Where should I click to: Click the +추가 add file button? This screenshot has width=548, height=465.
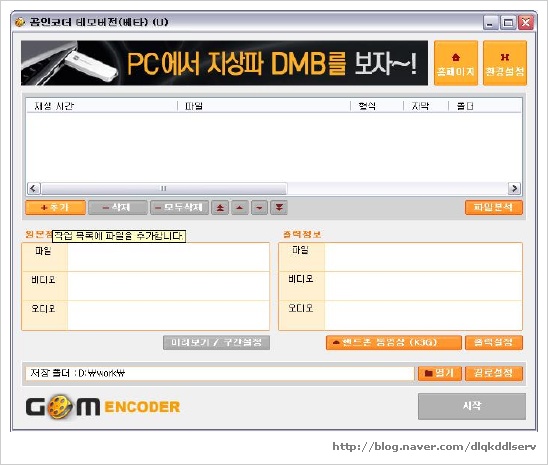[55, 208]
